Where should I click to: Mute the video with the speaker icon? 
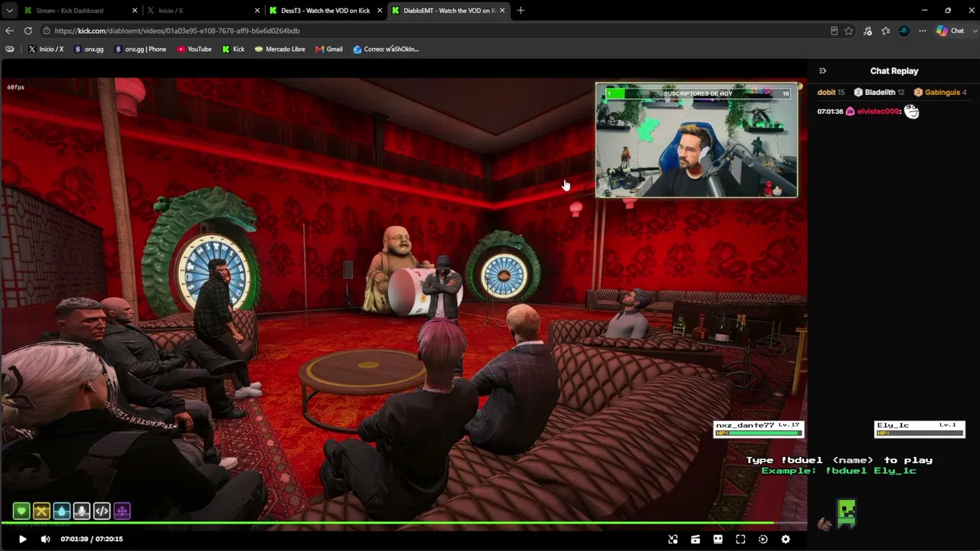[45, 540]
